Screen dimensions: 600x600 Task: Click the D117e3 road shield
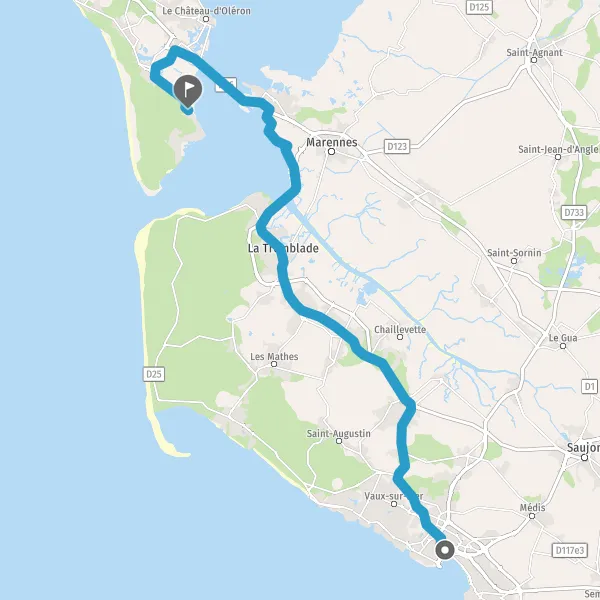pos(570,550)
